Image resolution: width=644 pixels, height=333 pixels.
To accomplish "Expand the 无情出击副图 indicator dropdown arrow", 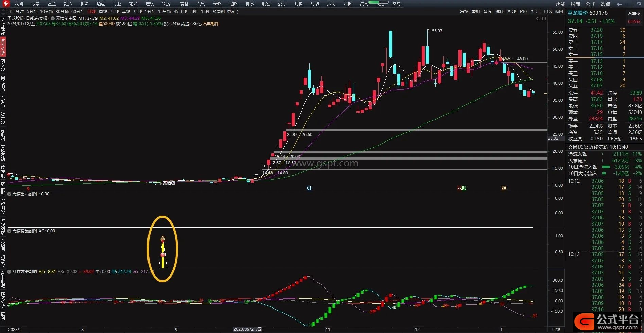I will (9, 194).
